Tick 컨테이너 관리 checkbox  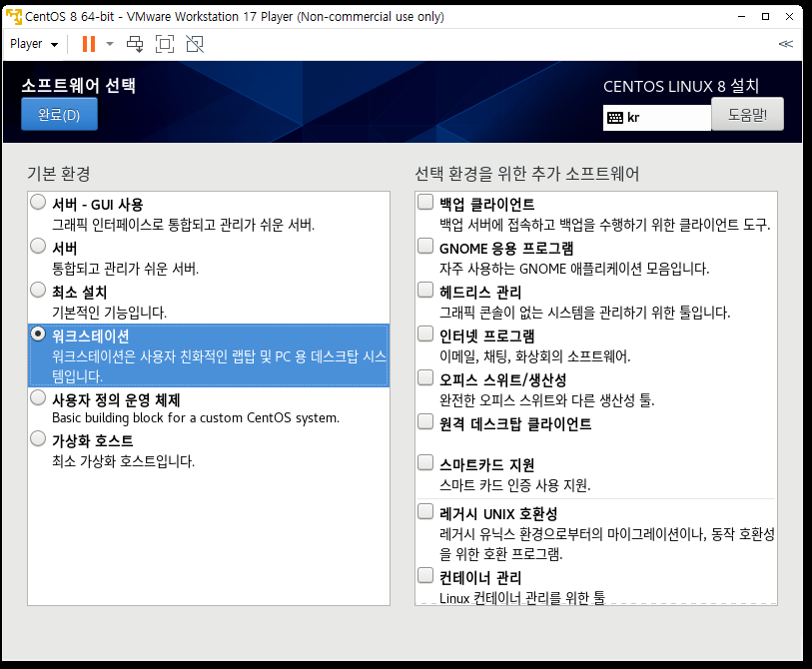click(425, 576)
